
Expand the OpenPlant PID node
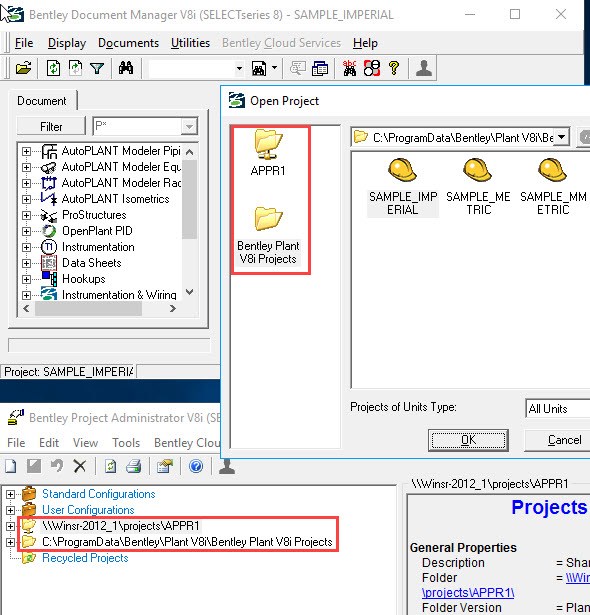(26, 231)
